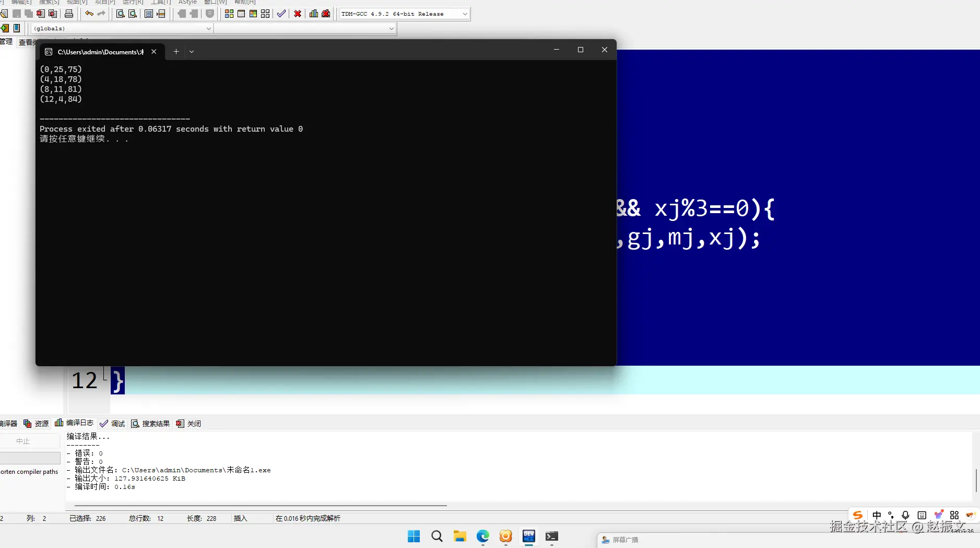Screen dimensions: 980x548
Task: Switch to the 调试 bottom tab
Action: pos(113,424)
